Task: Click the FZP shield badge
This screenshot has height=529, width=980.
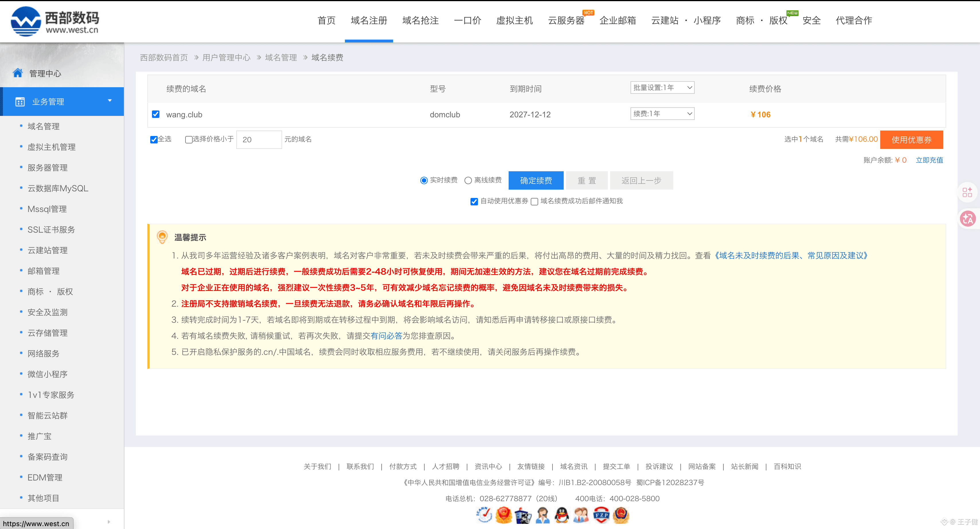Action: [x=601, y=515]
